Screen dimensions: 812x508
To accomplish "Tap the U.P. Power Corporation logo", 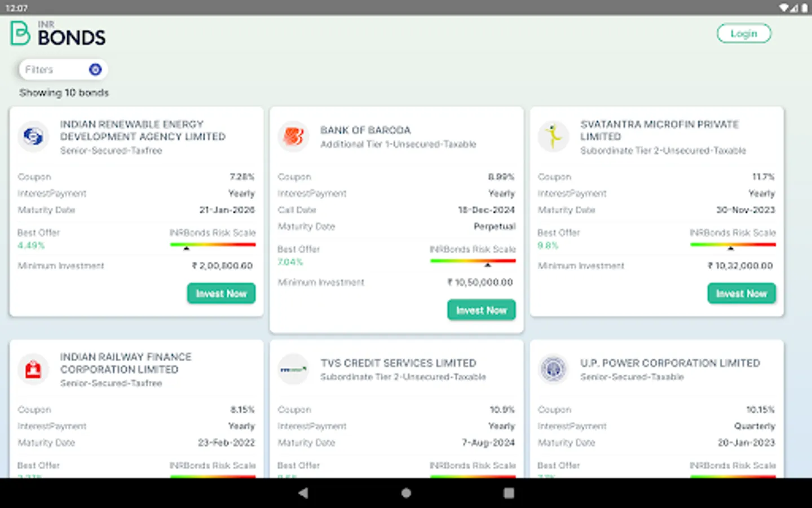I will [553, 369].
